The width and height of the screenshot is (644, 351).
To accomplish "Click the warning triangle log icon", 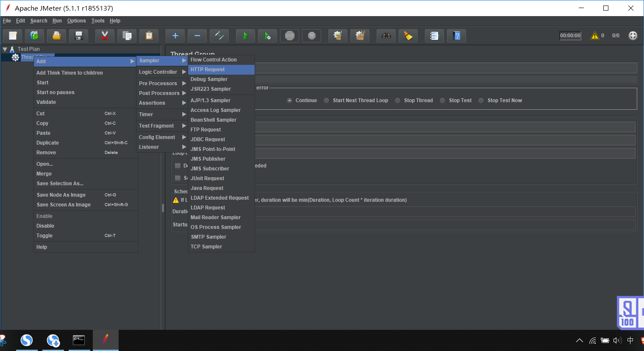I will click(x=595, y=36).
